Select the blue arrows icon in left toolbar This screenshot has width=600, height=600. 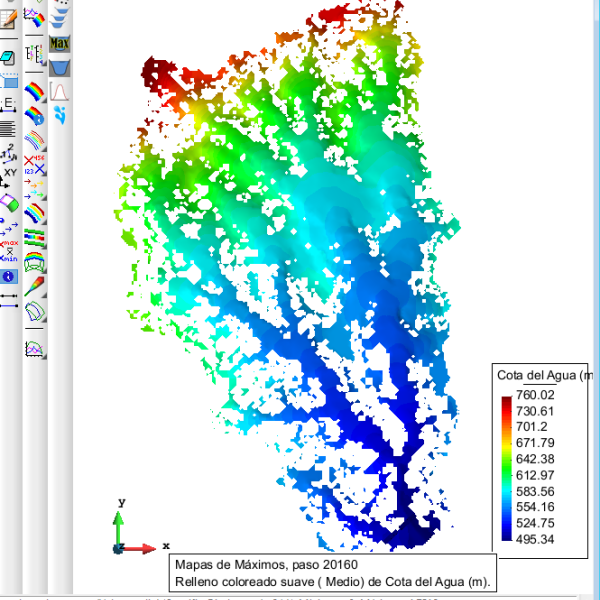coord(9,227)
